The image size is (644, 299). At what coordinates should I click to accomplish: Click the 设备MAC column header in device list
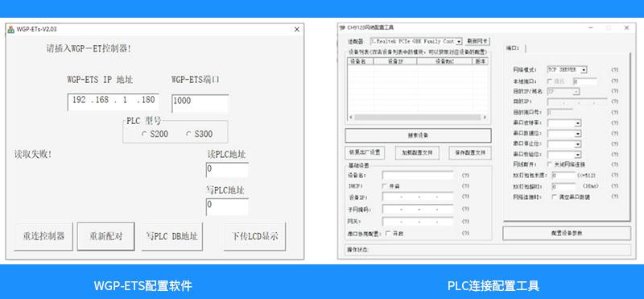click(445, 61)
